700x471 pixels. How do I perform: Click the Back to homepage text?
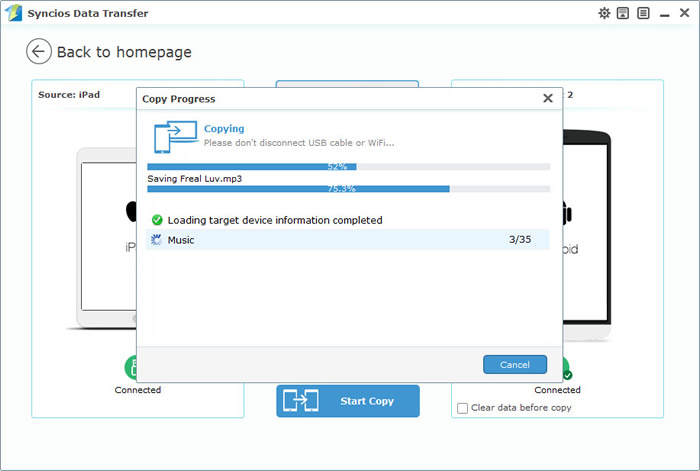tap(124, 52)
